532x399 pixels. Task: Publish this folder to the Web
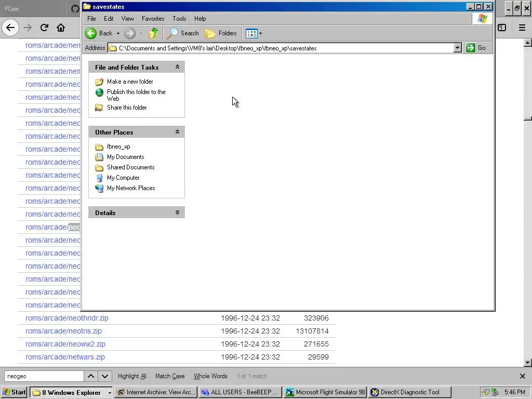136,95
